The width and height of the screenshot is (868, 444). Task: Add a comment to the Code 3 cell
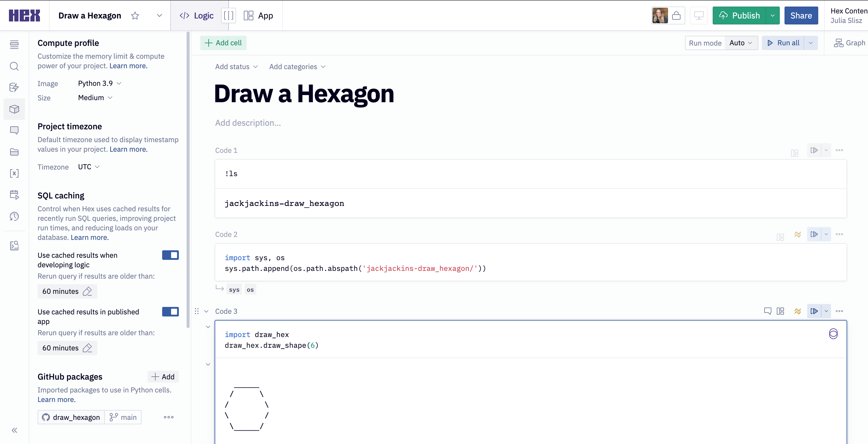click(x=767, y=311)
